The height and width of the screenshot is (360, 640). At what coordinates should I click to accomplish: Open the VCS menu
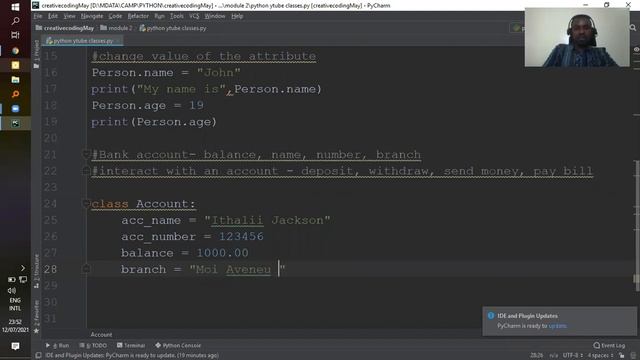tap(194, 16)
